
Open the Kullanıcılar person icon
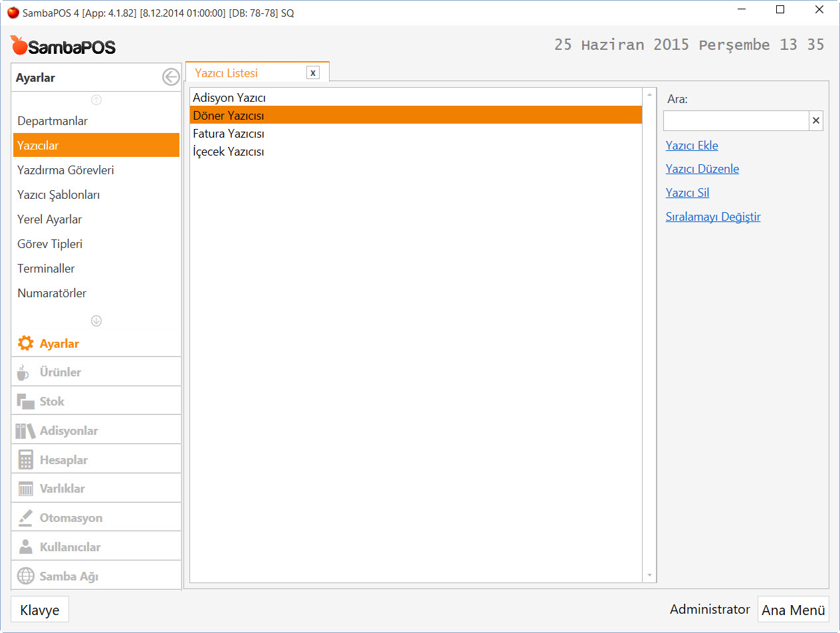coord(25,547)
